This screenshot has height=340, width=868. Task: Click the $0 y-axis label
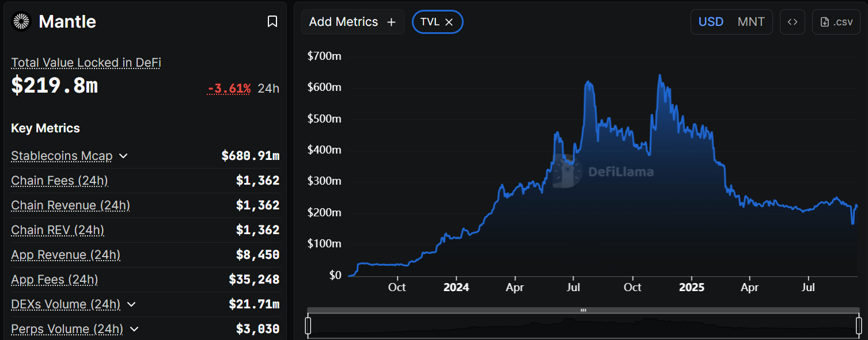[335, 276]
